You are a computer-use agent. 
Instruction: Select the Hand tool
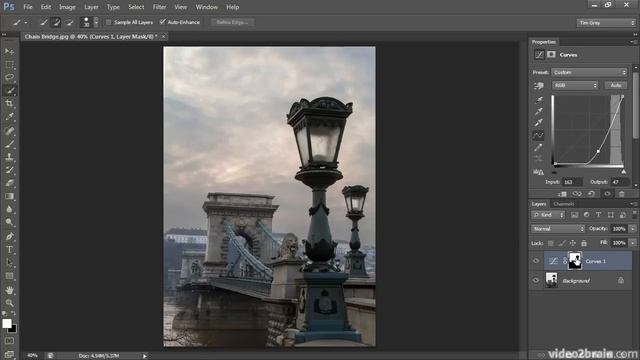[9, 290]
